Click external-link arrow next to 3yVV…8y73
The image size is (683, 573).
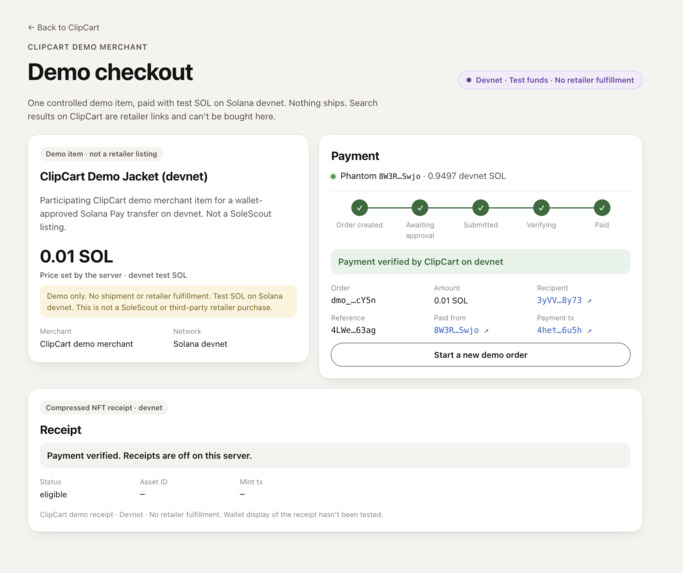(589, 301)
